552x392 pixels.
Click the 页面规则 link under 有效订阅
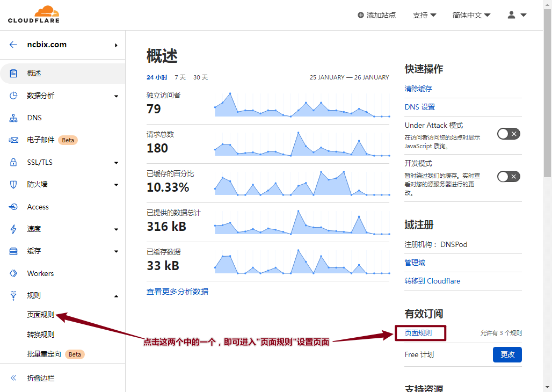[418, 333]
